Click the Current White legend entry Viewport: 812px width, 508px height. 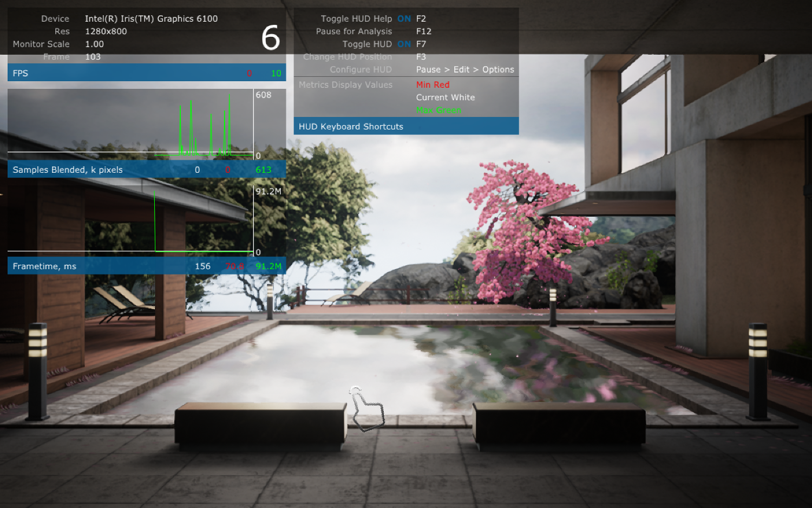pyautogui.click(x=446, y=97)
